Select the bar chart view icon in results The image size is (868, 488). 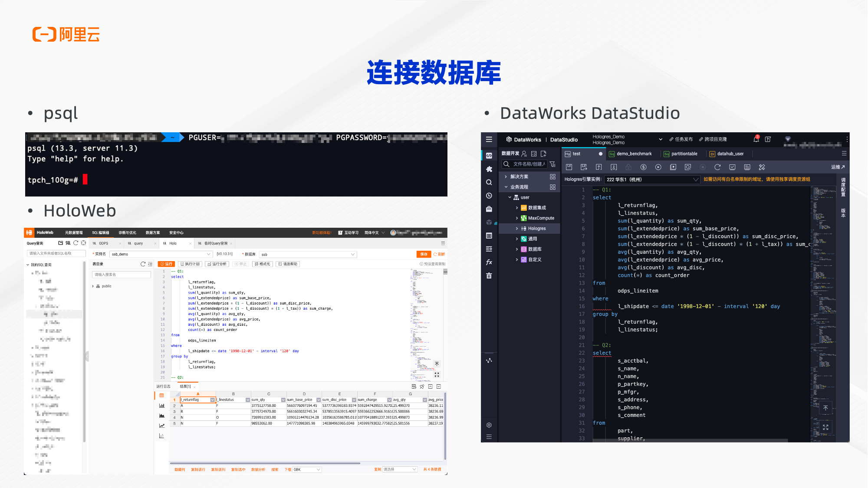[x=162, y=406]
